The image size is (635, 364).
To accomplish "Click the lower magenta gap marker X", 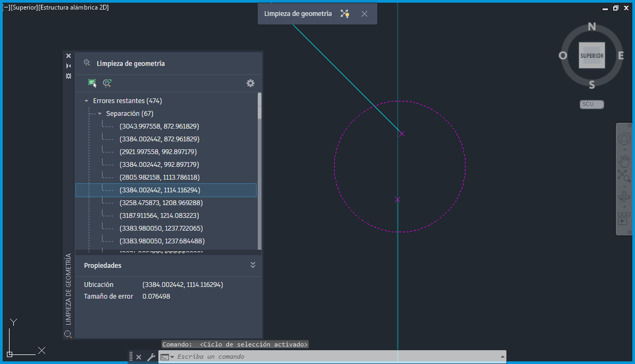I will point(397,200).
